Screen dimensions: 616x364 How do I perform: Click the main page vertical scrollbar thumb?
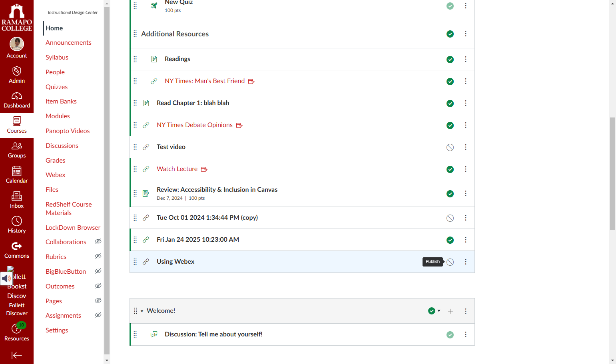coord(612,174)
